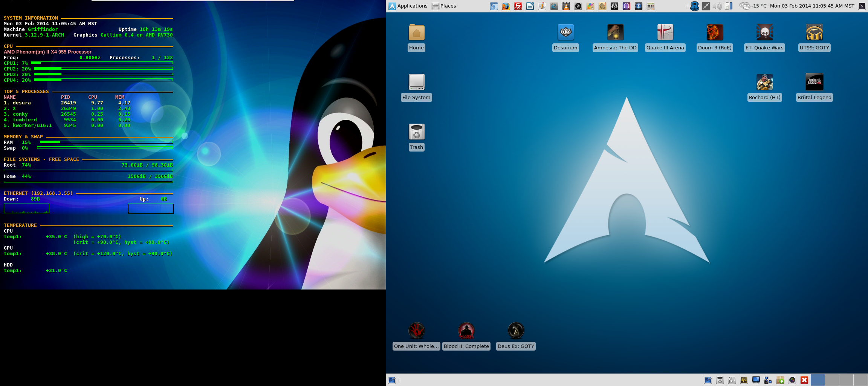The width and height of the screenshot is (868, 386).
Task: Open FileZilla from the panel launcher
Action: [x=518, y=6]
